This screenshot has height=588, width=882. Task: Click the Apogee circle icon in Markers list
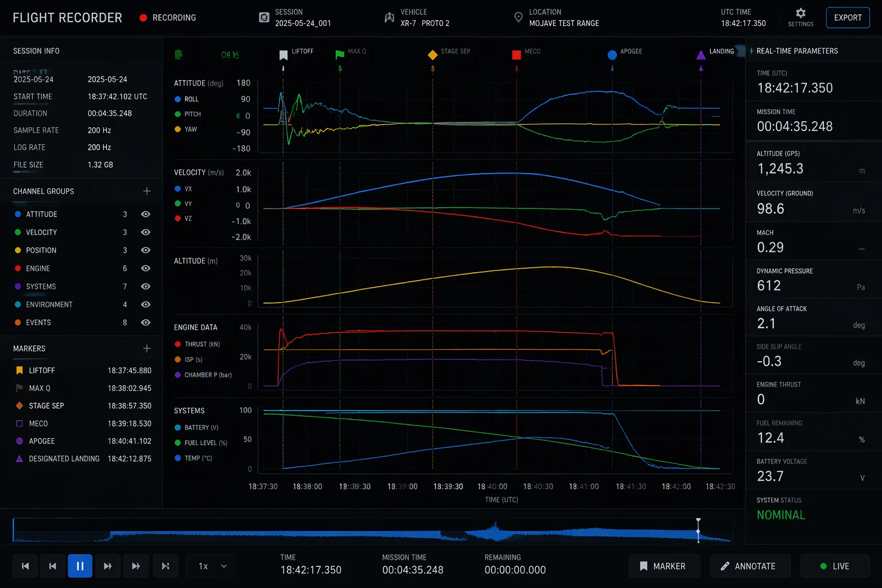coord(20,441)
